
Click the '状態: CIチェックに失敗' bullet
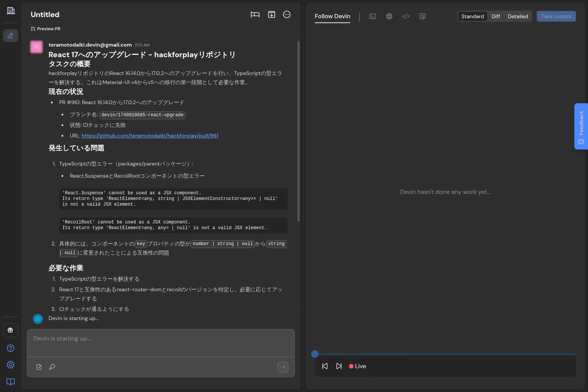click(98, 125)
